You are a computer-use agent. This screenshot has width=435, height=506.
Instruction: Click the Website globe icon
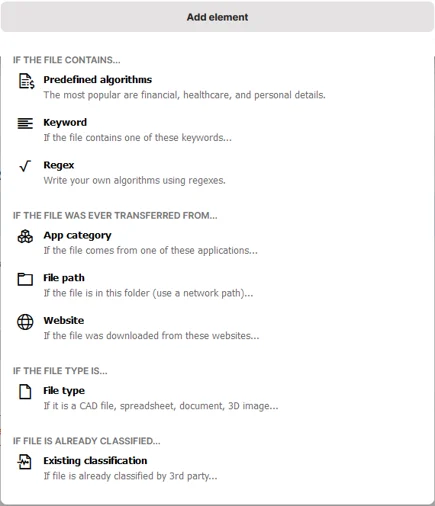tap(25, 322)
